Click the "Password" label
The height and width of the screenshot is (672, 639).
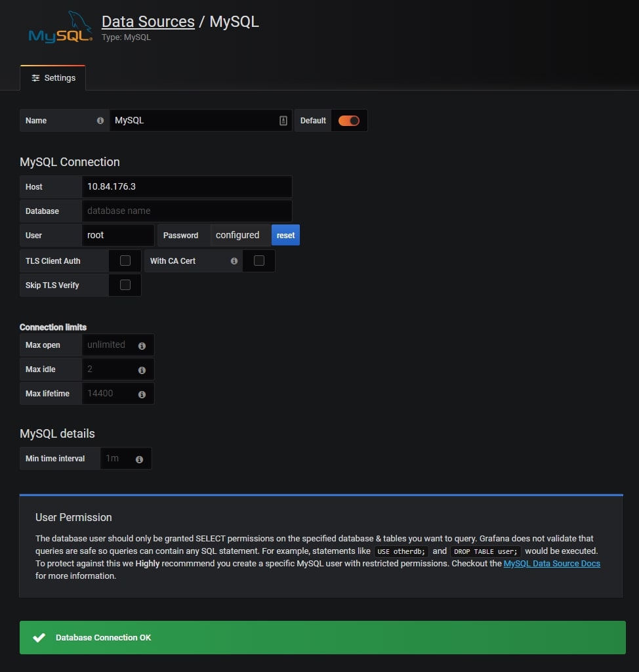pos(180,236)
